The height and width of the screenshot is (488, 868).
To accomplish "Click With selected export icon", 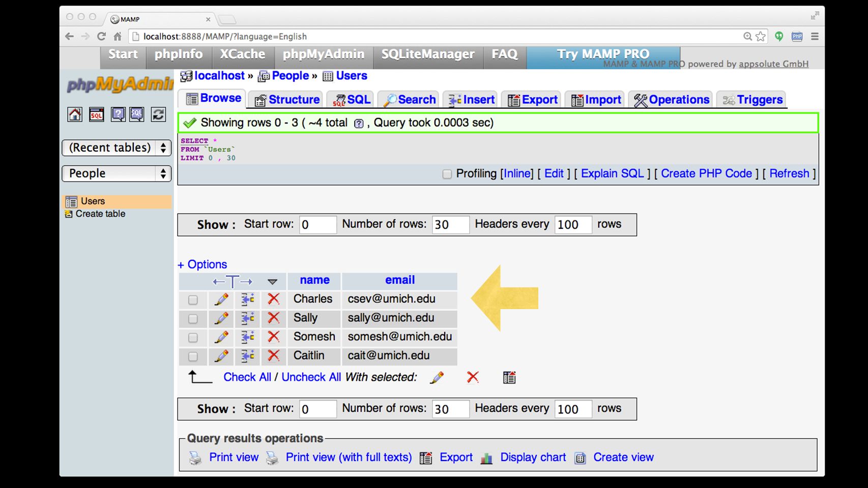I will coord(509,377).
